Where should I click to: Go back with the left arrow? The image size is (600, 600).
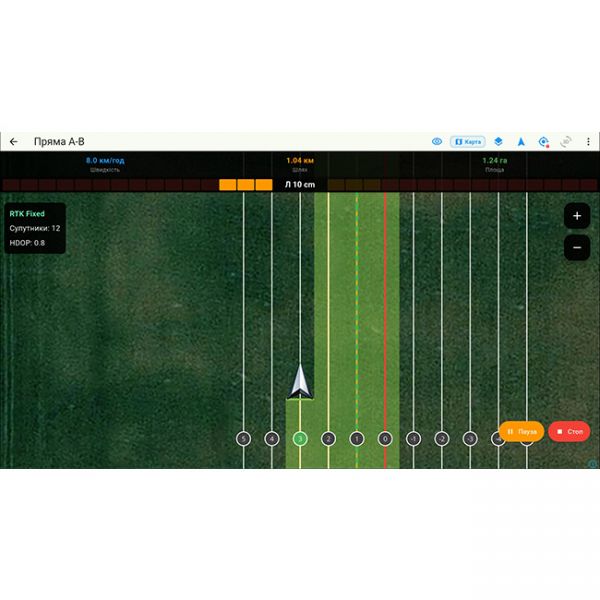(14, 142)
